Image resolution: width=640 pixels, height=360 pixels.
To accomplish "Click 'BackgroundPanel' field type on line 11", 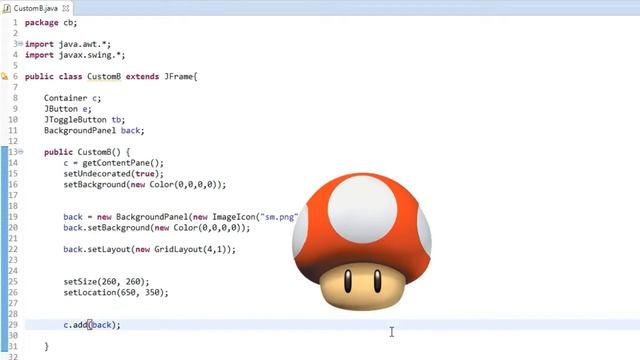I will (80, 131).
